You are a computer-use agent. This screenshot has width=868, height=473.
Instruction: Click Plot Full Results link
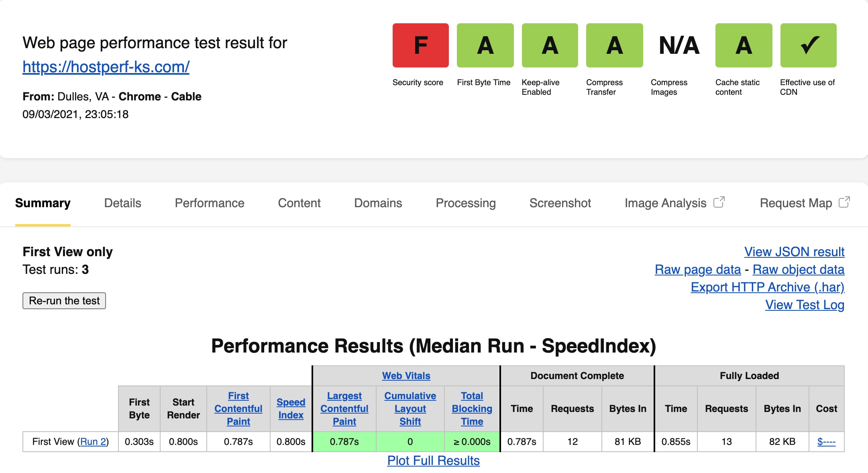point(434,461)
